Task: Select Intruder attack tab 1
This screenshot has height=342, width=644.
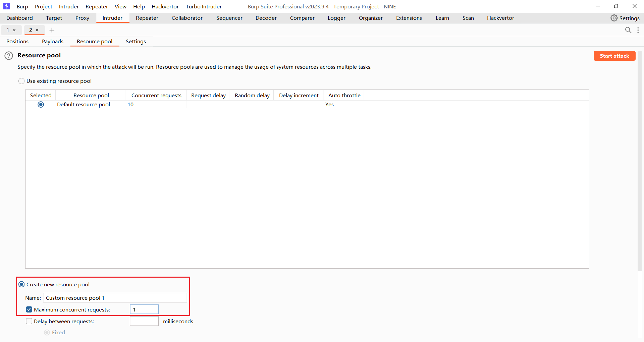Action: click(x=8, y=30)
